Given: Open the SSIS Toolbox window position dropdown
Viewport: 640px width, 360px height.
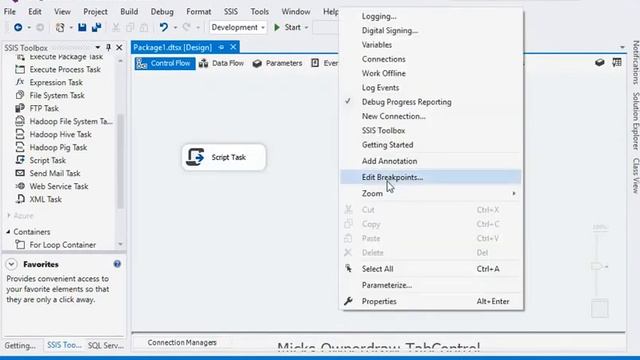Looking at the screenshot, I should point(98,48).
